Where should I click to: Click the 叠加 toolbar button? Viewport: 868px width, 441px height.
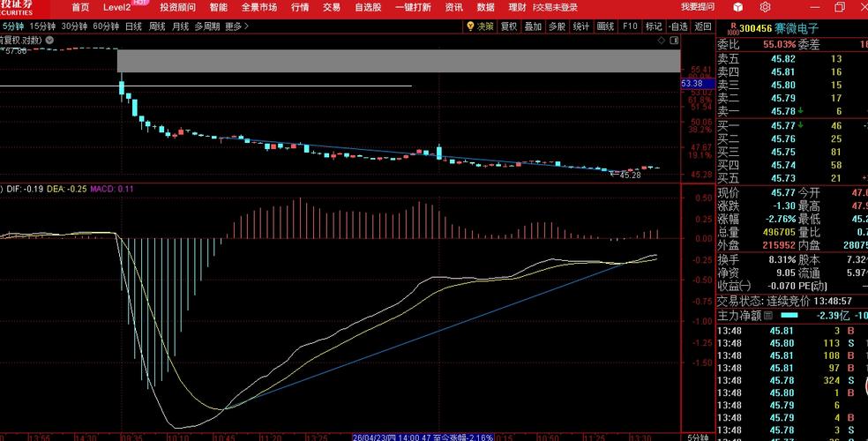[x=533, y=26]
